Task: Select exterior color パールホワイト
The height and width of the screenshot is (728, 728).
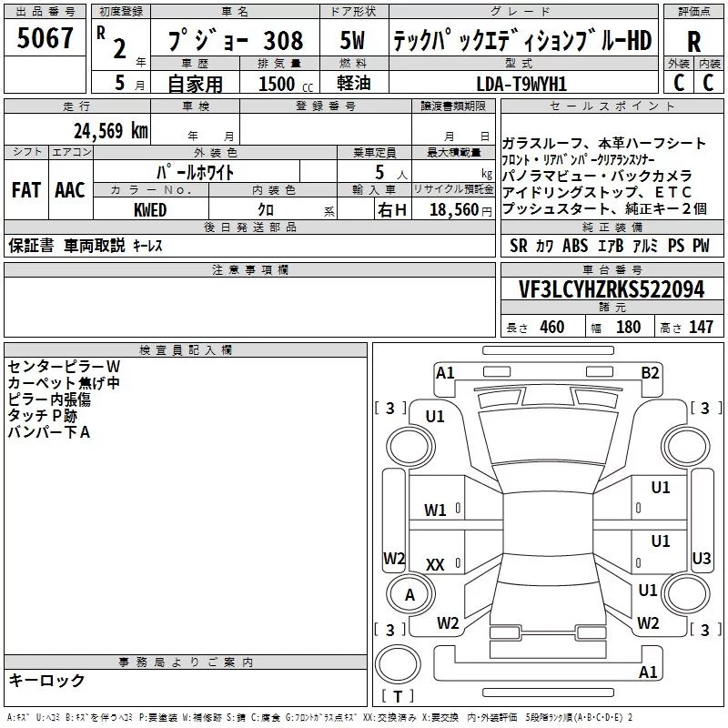Action: (196, 173)
